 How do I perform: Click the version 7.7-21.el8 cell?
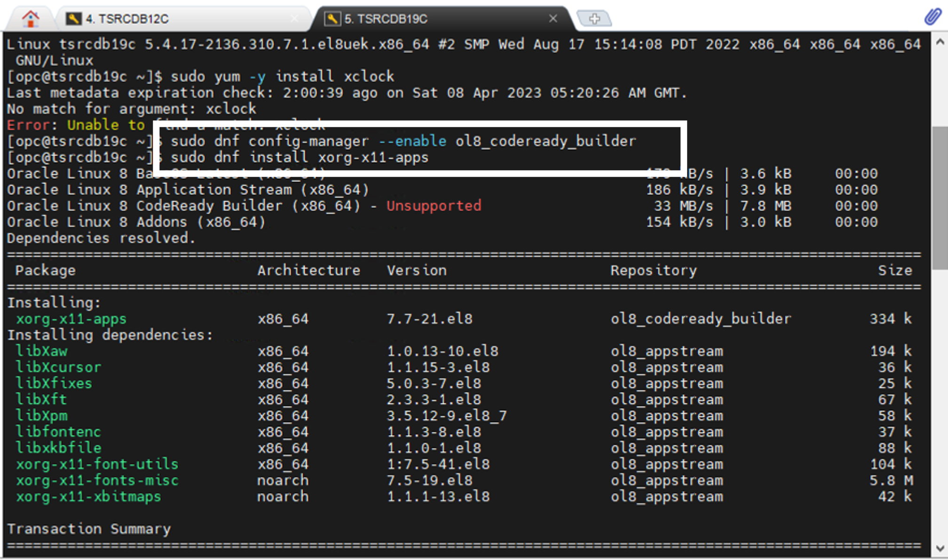[429, 319]
